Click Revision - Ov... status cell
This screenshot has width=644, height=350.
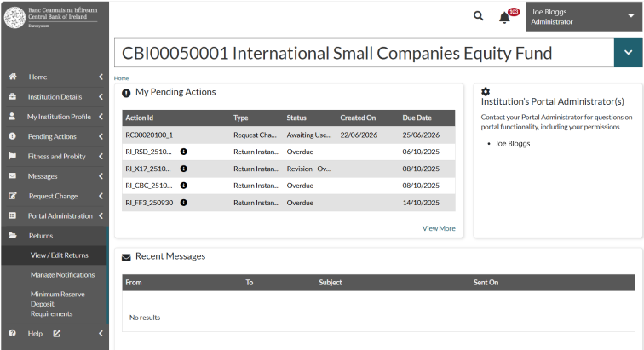click(x=309, y=169)
